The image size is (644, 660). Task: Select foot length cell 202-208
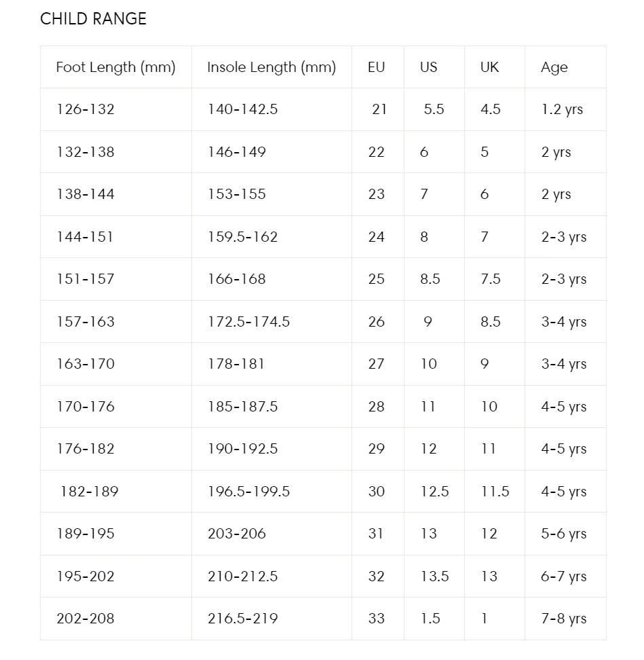tap(115, 619)
